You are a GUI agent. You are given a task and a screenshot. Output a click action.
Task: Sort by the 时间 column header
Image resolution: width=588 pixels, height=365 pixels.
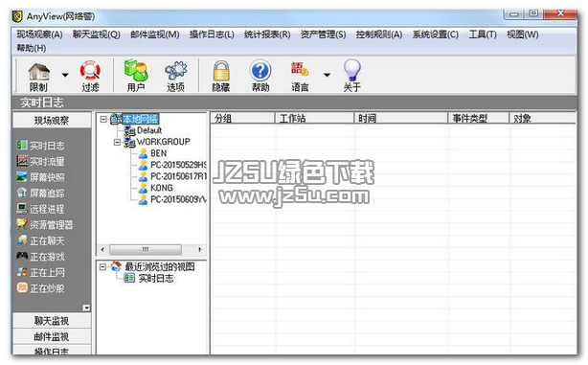tap(401, 119)
